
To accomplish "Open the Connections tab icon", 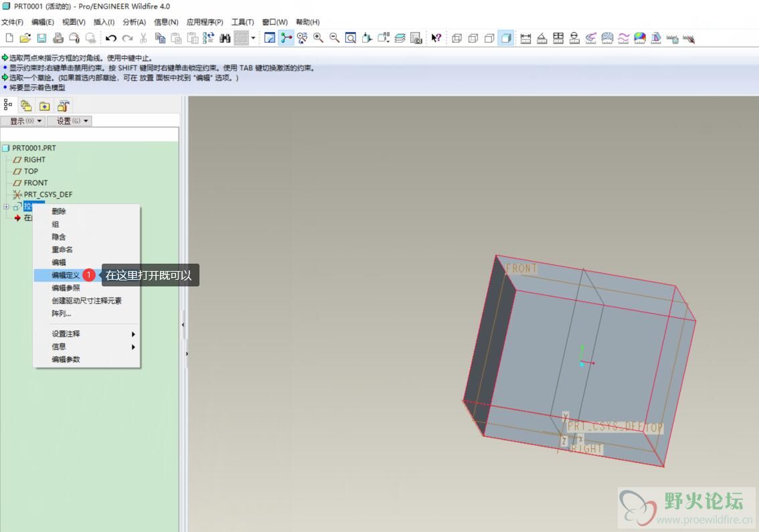I will (63, 106).
